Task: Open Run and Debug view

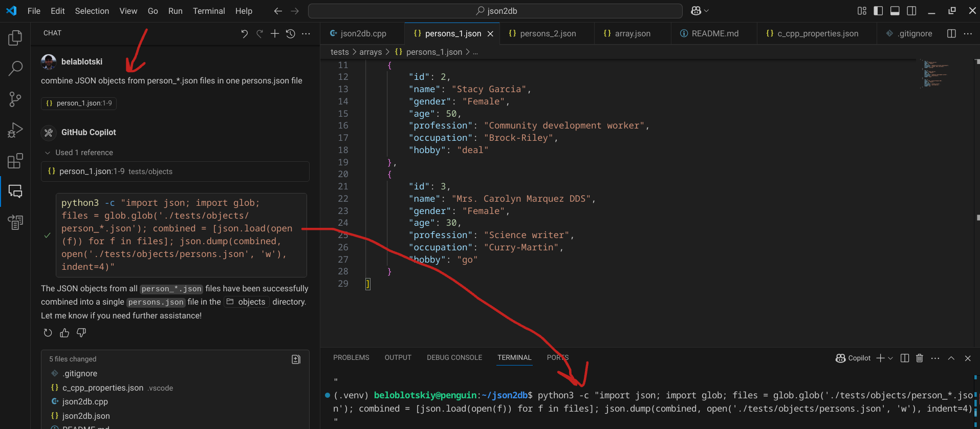Action: (15, 130)
